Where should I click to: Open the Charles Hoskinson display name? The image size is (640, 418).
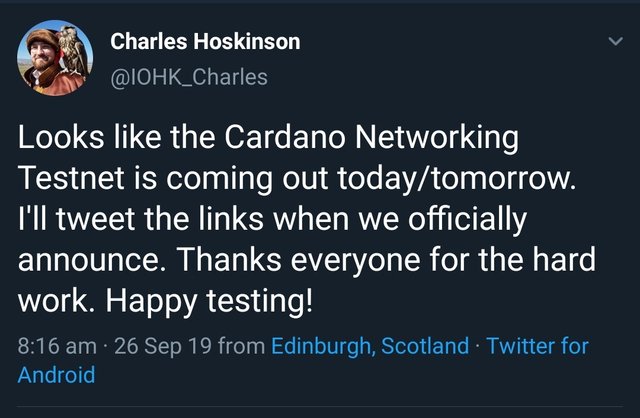click(204, 42)
